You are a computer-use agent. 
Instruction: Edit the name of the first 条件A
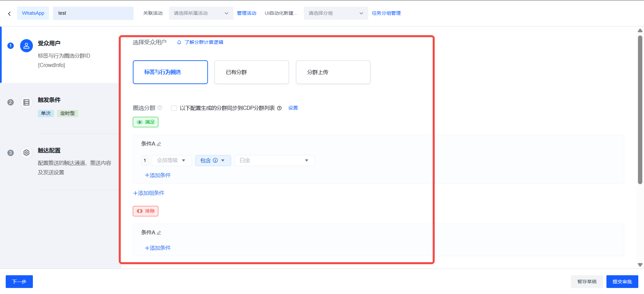tap(159, 144)
